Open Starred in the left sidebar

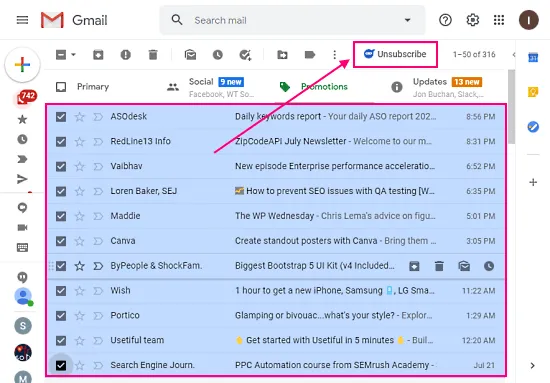coord(22,119)
